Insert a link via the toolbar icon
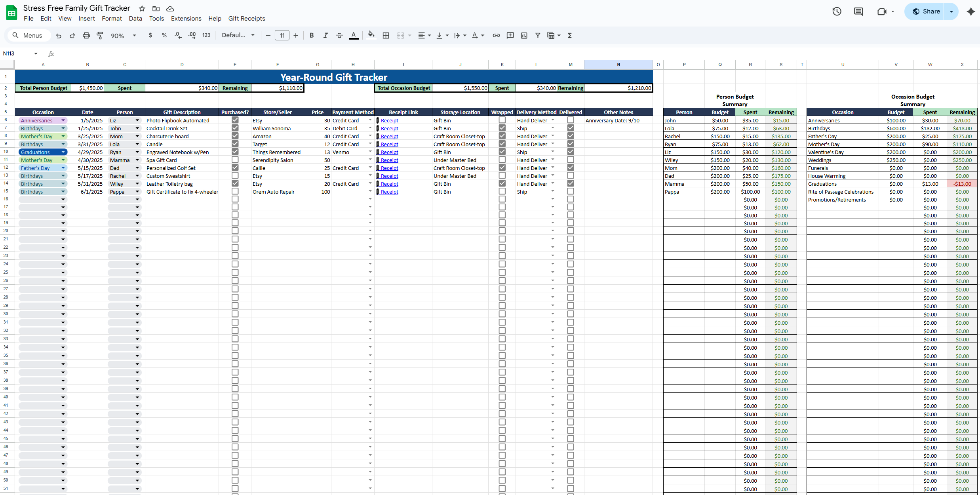The image size is (980, 495). point(496,35)
